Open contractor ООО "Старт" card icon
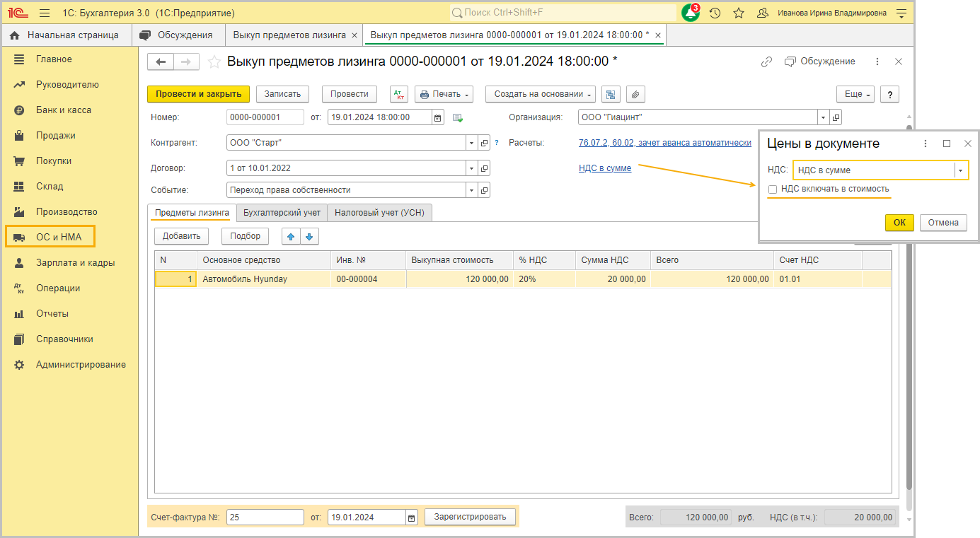 (484, 143)
